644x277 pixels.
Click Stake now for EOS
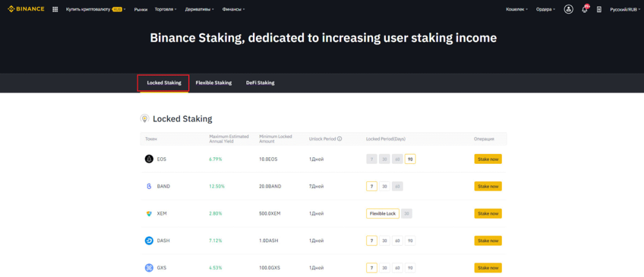pyautogui.click(x=488, y=159)
